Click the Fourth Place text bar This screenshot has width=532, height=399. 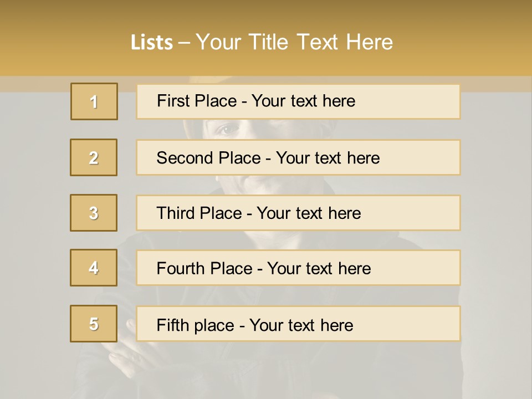pos(298,268)
